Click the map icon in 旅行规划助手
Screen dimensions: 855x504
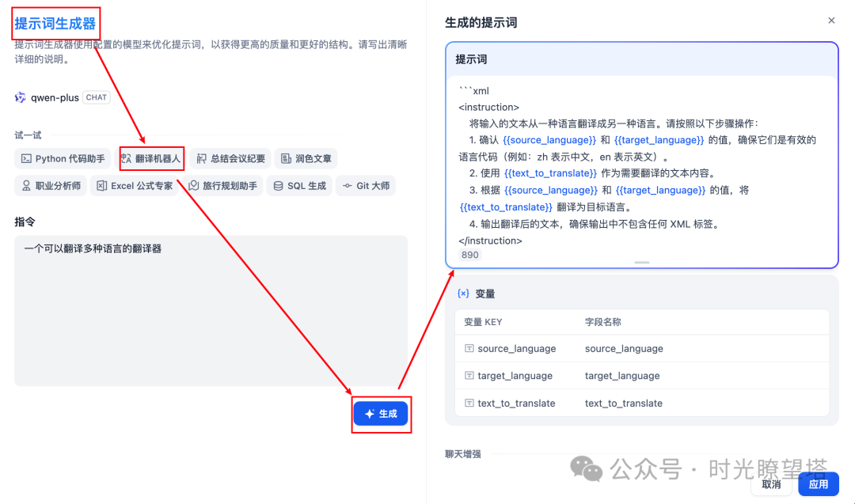pos(194,186)
